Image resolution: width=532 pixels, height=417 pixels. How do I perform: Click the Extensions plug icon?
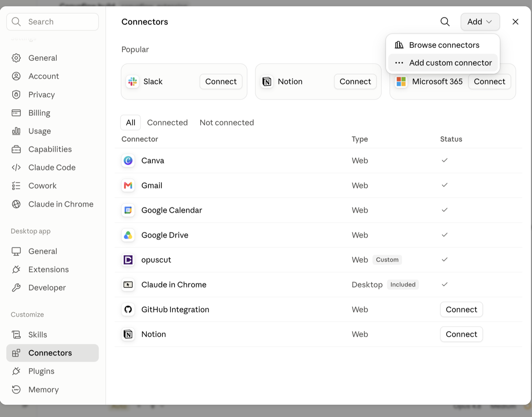point(16,270)
